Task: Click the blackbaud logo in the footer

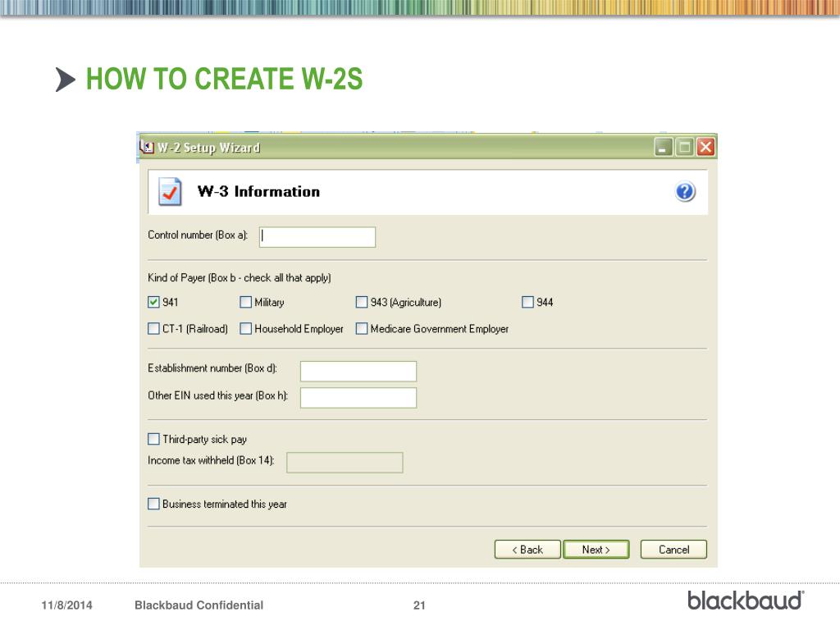Action: click(x=746, y=600)
